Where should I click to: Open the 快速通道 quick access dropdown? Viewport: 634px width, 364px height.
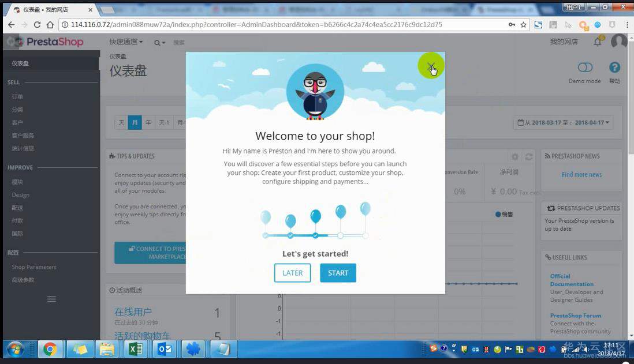tap(126, 42)
